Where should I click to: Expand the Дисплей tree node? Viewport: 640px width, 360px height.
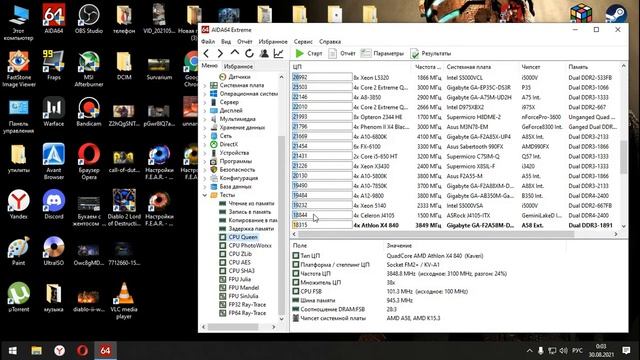pos(205,111)
